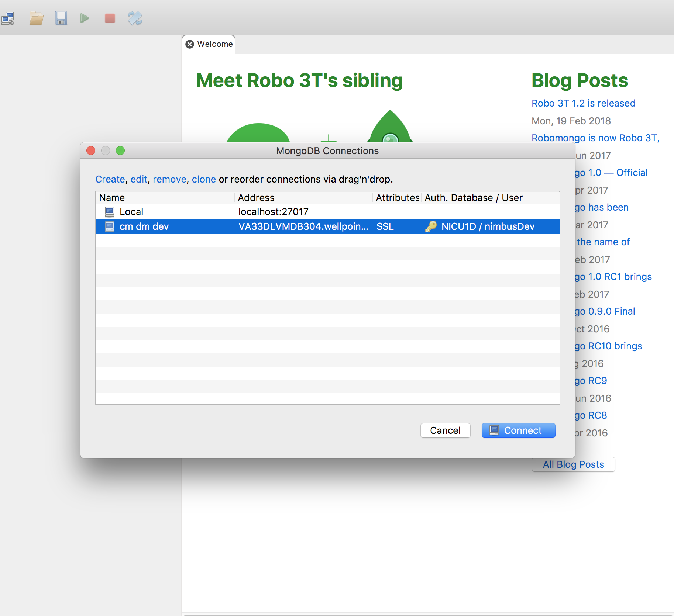
Task: Click the SSL attribute cell
Action: pos(385,226)
